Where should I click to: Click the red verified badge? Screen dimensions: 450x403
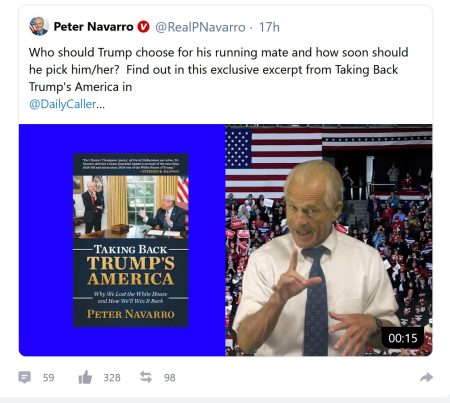click(143, 27)
